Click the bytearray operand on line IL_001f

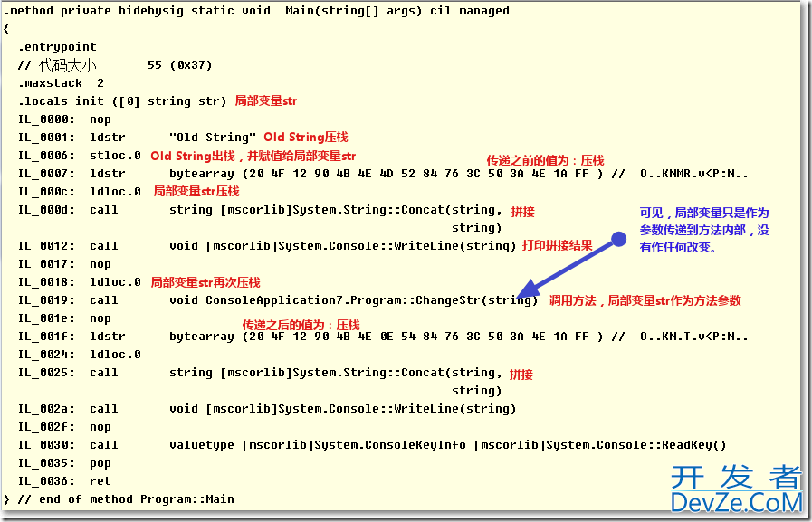pos(387,337)
